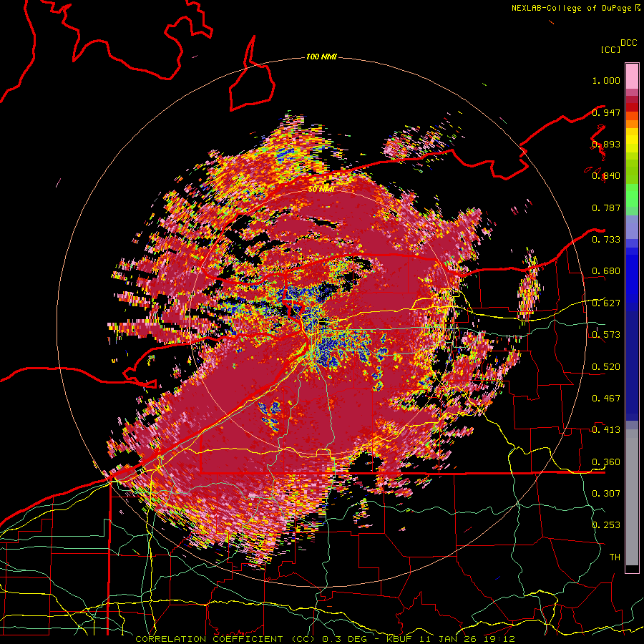The image size is (644, 644).
Task: Click the 0.413 scale value
Action: click(x=606, y=429)
